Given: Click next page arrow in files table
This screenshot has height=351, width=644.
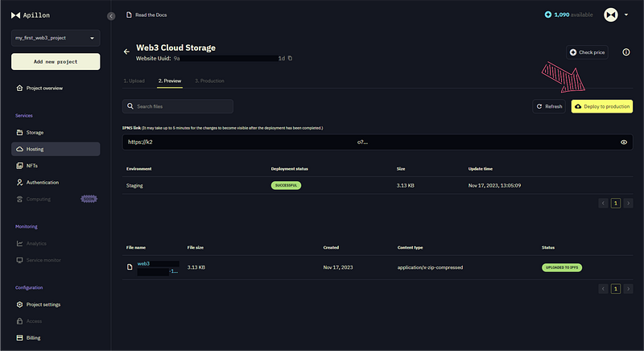Looking at the screenshot, I should click(x=628, y=289).
